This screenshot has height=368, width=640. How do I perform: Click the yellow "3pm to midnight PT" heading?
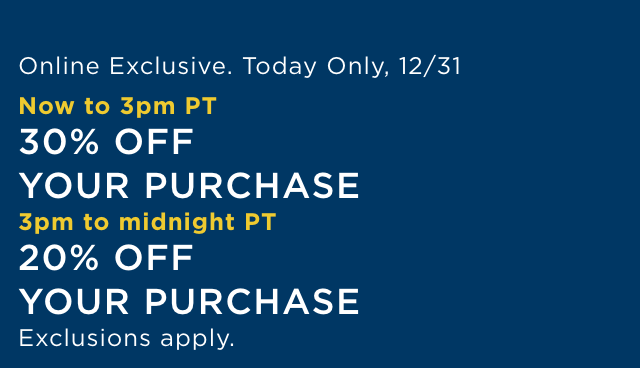click(x=147, y=223)
